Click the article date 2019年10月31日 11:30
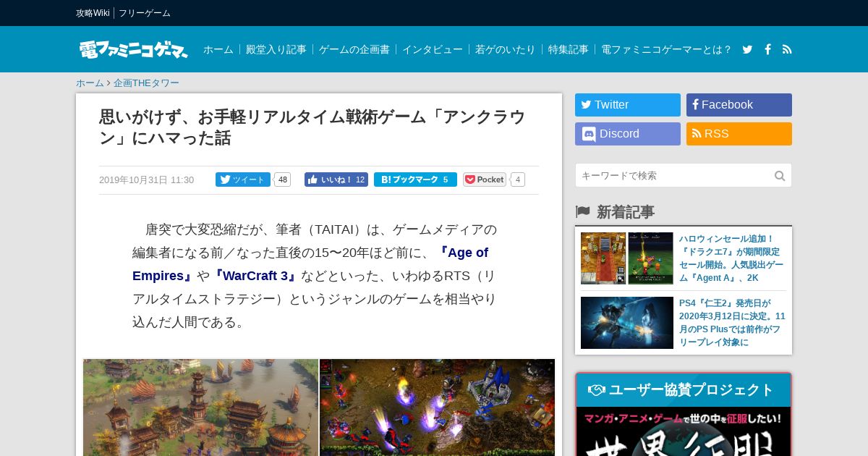Screen dimensions: 868x456 pyautogui.click(x=146, y=180)
